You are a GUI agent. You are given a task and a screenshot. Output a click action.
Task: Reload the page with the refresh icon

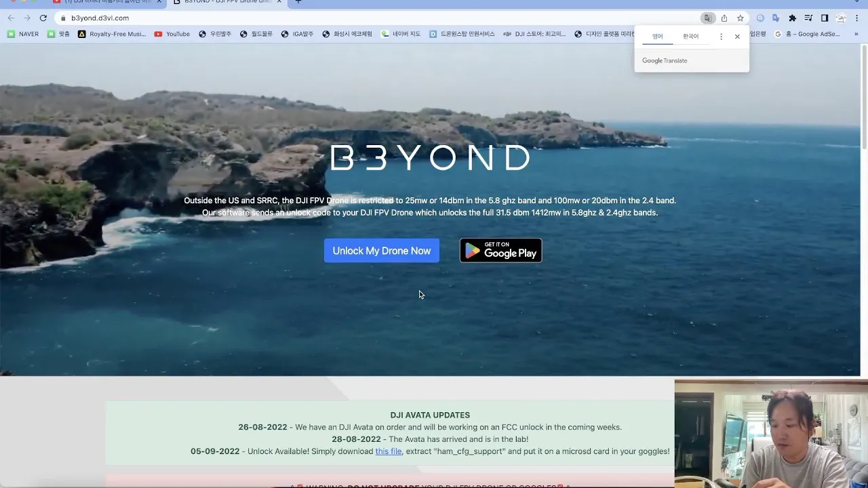pyautogui.click(x=43, y=18)
